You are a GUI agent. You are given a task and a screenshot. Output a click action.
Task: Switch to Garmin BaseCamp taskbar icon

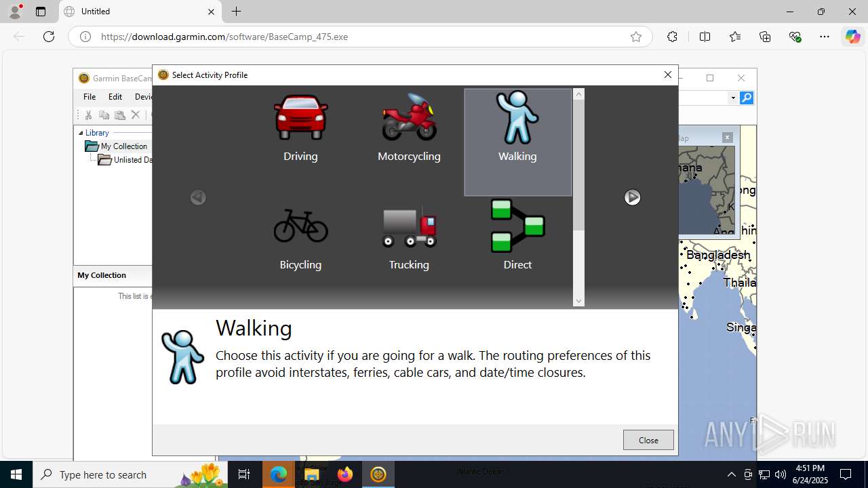pos(378,474)
